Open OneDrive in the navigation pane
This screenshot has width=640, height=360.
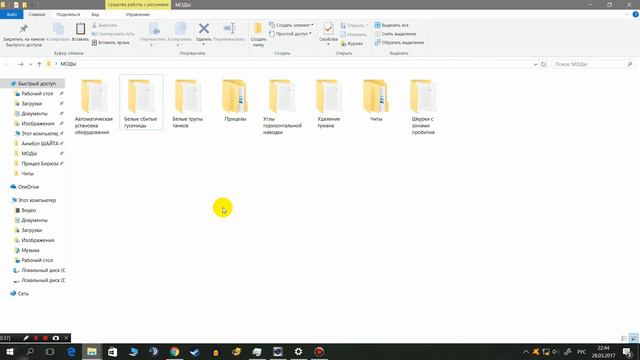(x=28, y=187)
